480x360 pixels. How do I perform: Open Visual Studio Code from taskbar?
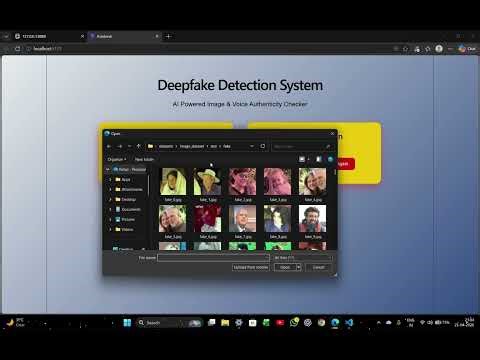click(x=349, y=323)
